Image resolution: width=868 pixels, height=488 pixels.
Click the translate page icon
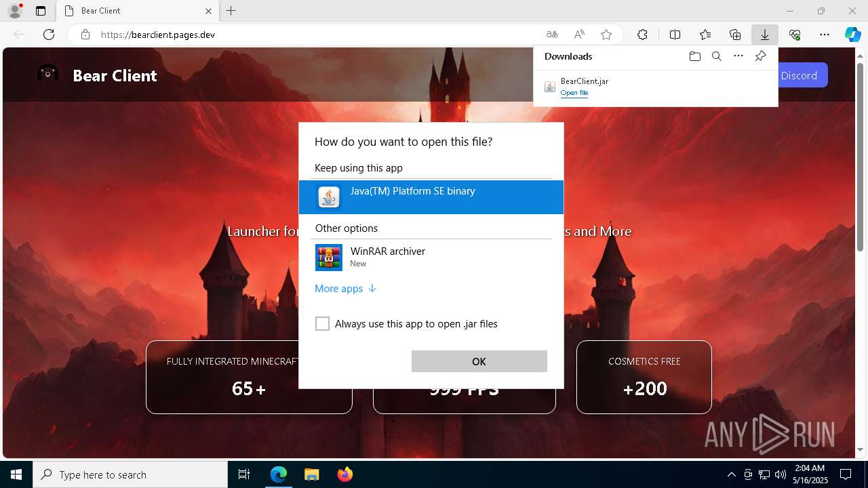pos(552,35)
